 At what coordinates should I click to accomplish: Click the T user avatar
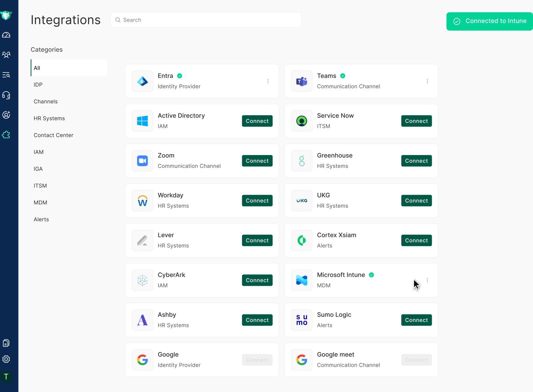[x=6, y=377]
